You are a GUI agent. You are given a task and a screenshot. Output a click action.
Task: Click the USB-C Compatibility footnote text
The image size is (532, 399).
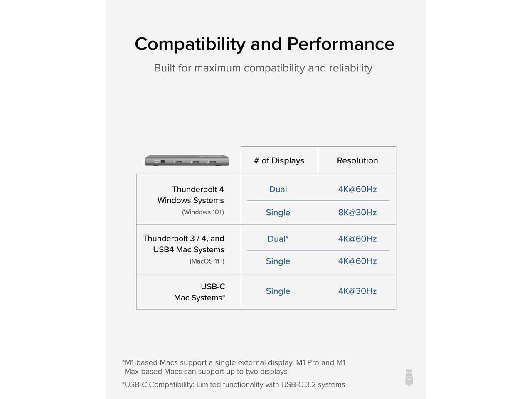point(234,384)
